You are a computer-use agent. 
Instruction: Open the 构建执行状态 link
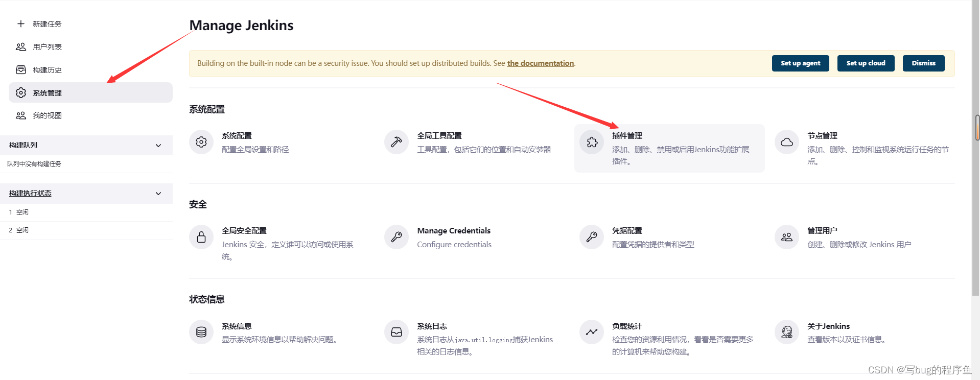[30, 193]
